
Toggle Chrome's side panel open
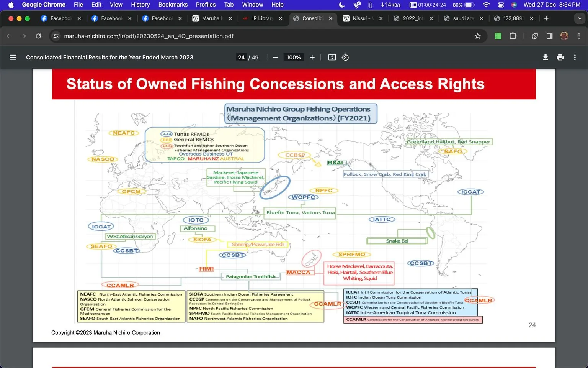point(549,36)
